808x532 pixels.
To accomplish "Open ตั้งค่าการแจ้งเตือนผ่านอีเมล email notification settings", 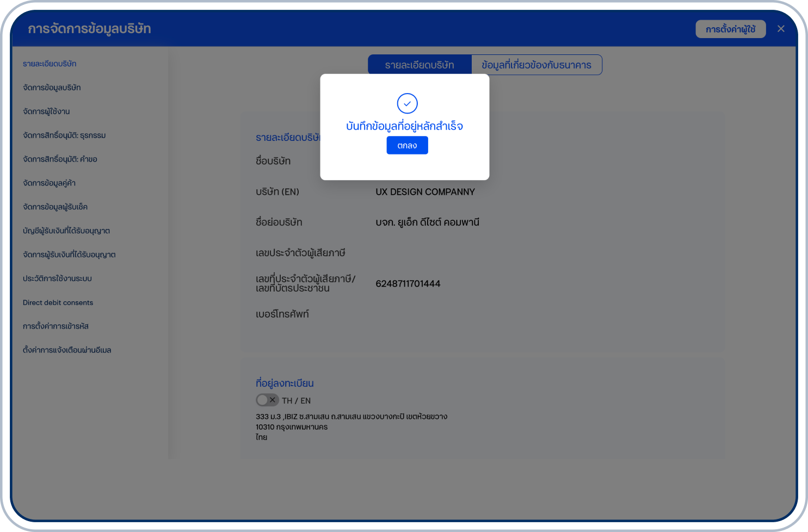I will [67, 350].
